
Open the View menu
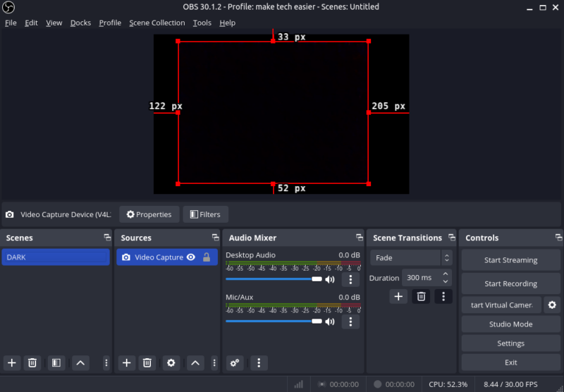54,23
